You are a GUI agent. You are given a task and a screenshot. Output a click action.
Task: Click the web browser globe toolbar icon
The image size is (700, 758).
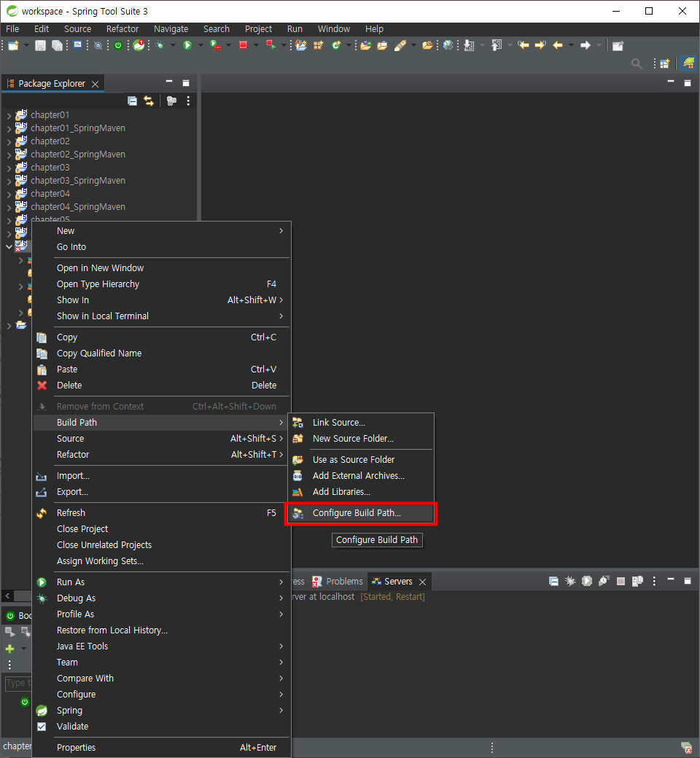point(448,45)
